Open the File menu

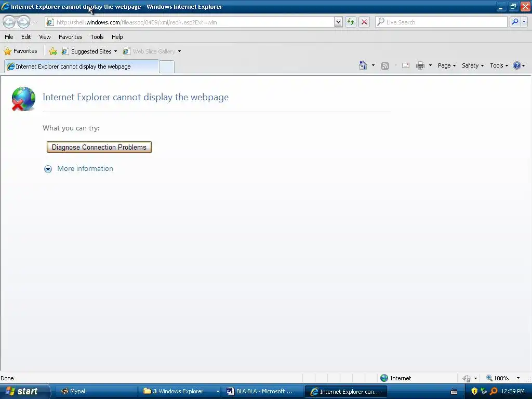(x=9, y=37)
